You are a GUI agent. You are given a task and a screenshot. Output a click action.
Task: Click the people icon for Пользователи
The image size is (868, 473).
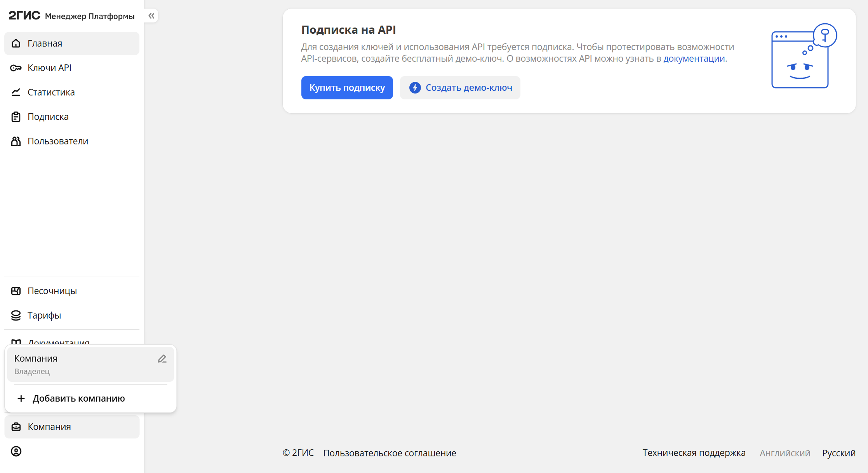tap(16, 141)
